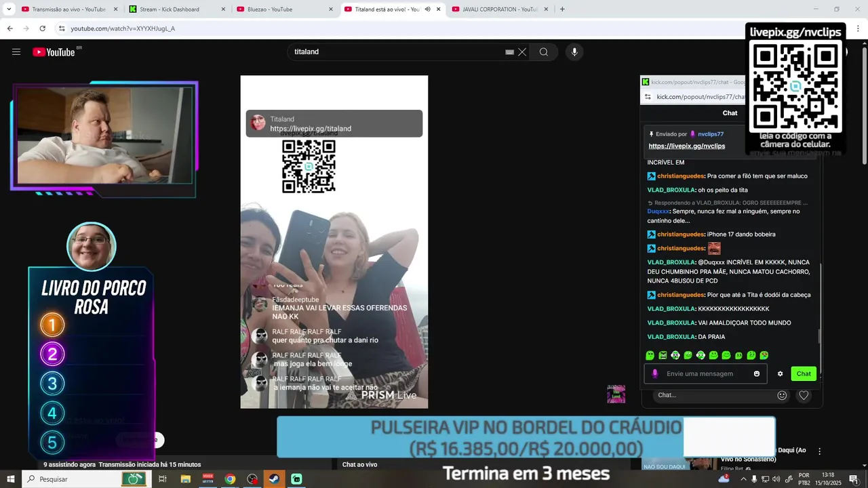Open the livepix.gg/nvclips link in Kick chat

coord(687,146)
